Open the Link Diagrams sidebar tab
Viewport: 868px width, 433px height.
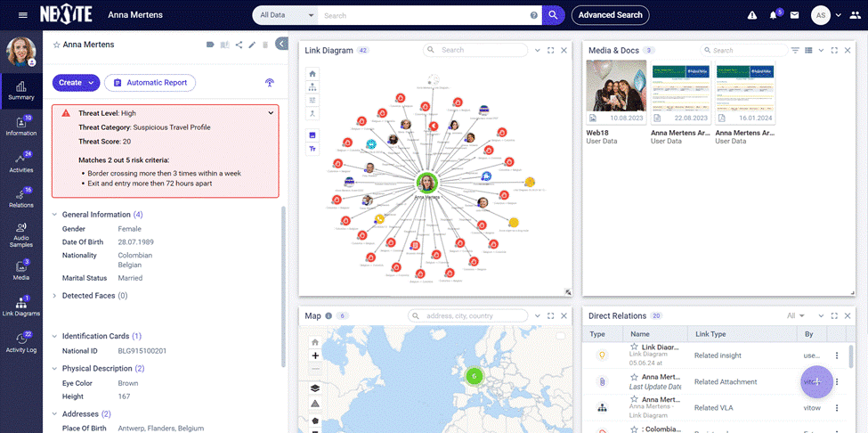(21, 306)
